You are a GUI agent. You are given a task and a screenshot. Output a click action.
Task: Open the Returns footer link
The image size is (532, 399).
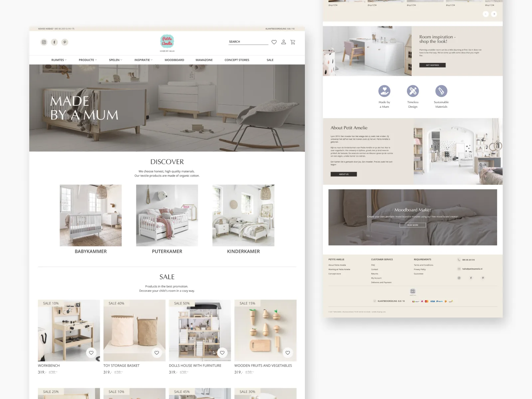pyautogui.click(x=375, y=274)
